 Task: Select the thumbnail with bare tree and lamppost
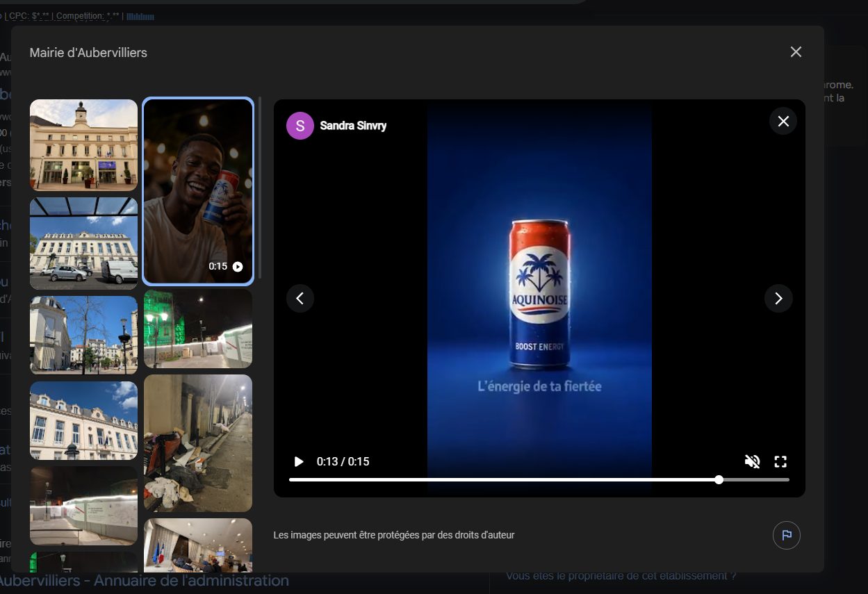[83, 335]
